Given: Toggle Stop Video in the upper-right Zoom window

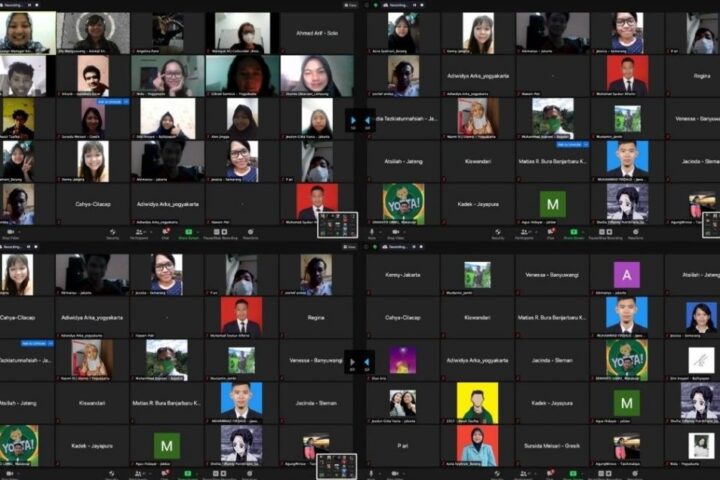Looking at the screenshot, I should 395,234.
